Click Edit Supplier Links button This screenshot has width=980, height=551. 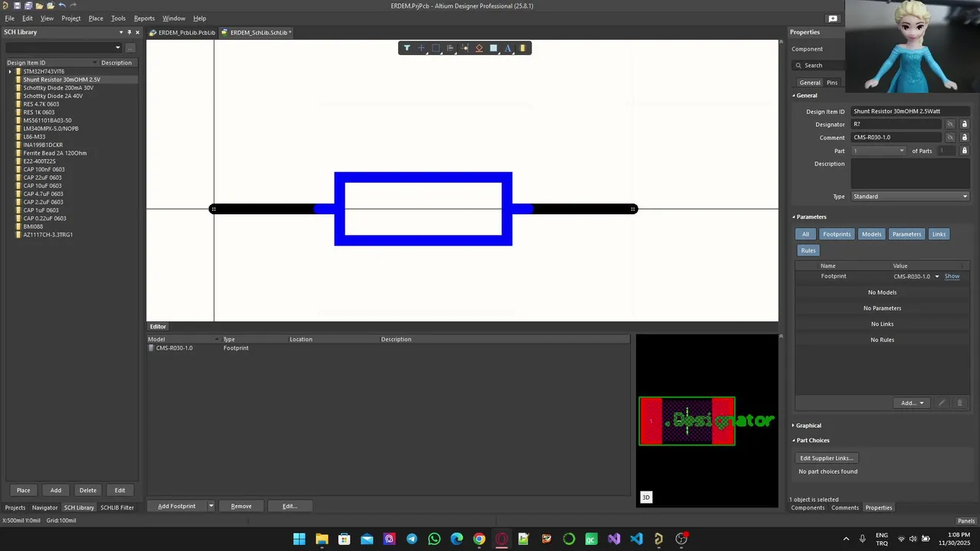pos(826,458)
